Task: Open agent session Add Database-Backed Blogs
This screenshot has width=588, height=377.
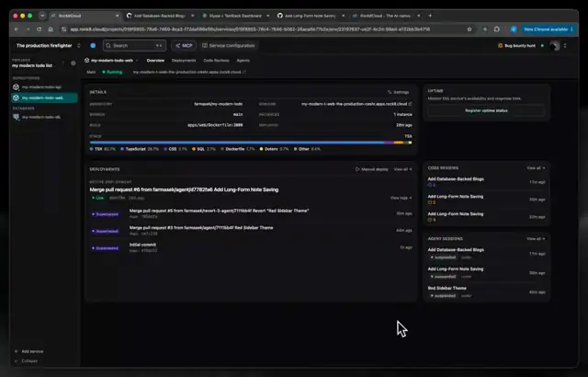Action: (x=456, y=250)
